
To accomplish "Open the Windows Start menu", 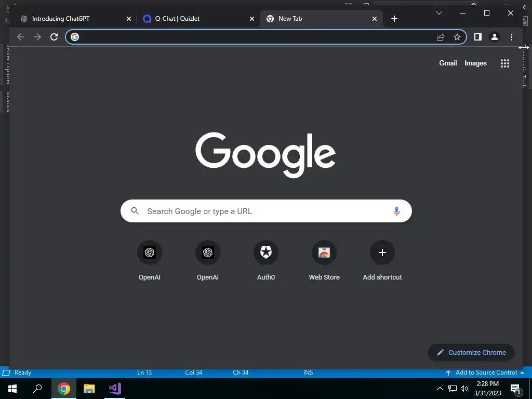I will pyautogui.click(x=12, y=389).
